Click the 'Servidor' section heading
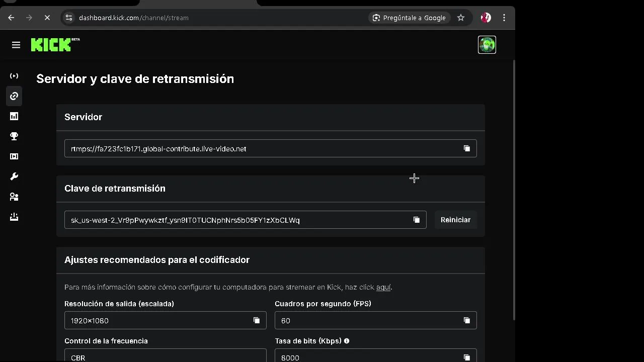The height and width of the screenshot is (362, 644). tap(83, 117)
